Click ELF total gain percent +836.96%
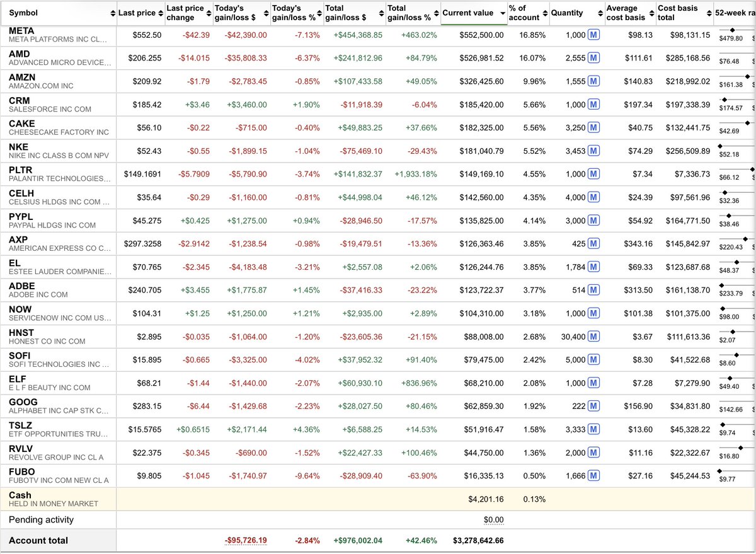 (419, 384)
